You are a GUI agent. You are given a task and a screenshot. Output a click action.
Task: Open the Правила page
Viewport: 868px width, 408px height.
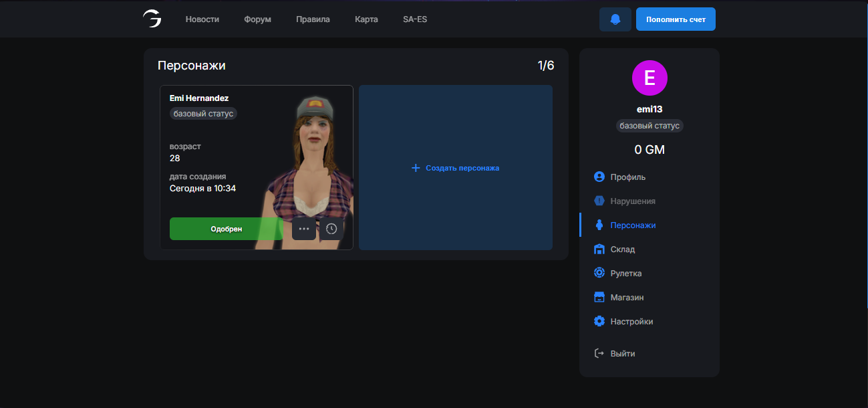pos(313,19)
